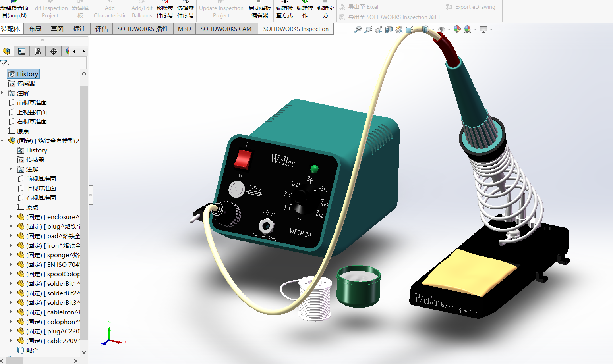Click the Apply Scene icon
613x364 pixels.
point(468,29)
